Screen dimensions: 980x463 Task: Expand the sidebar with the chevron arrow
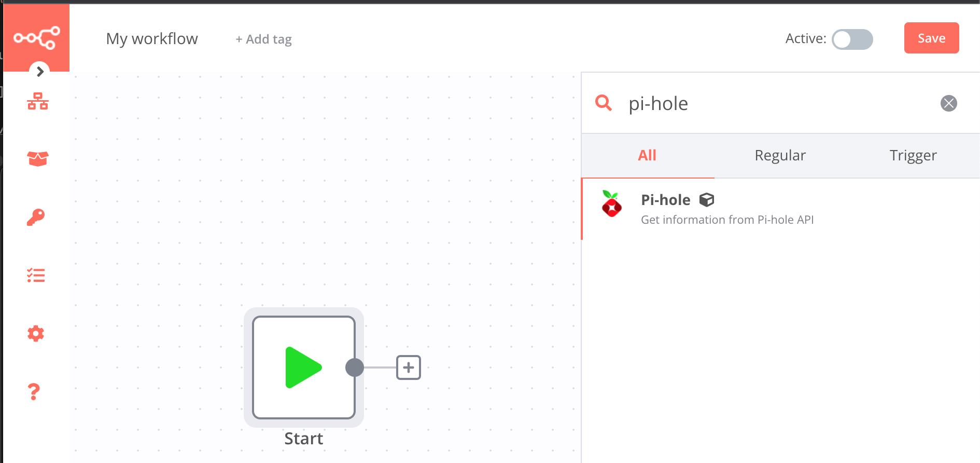click(x=40, y=72)
